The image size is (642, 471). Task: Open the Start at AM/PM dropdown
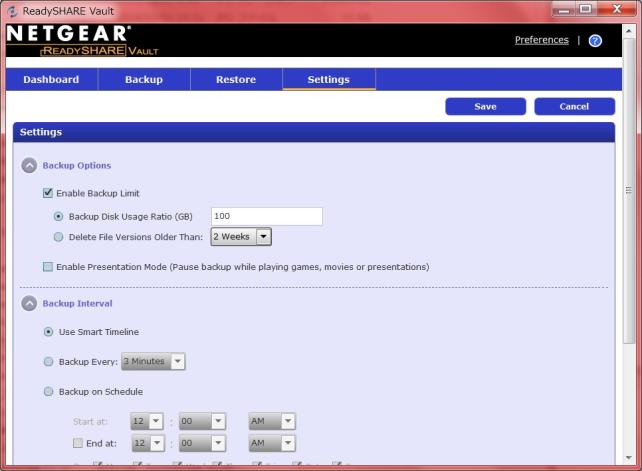[x=272, y=421]
